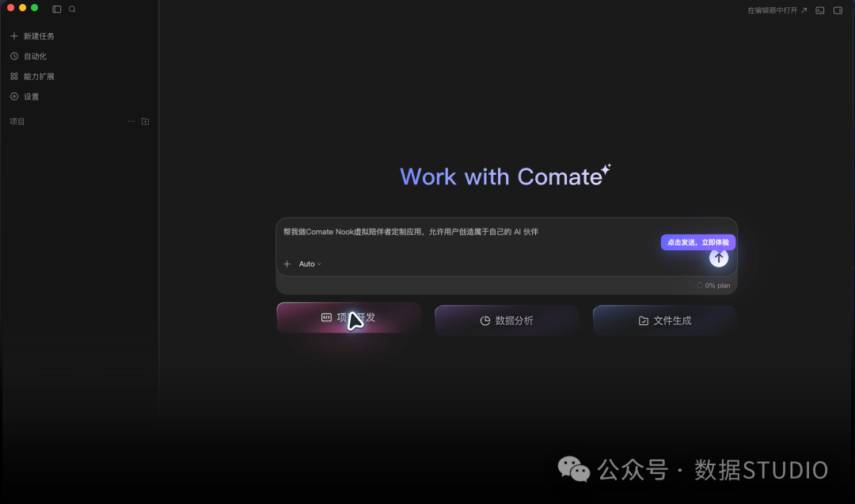
Task: Select the 文件生成 card
Action: (x=665, y=320)
